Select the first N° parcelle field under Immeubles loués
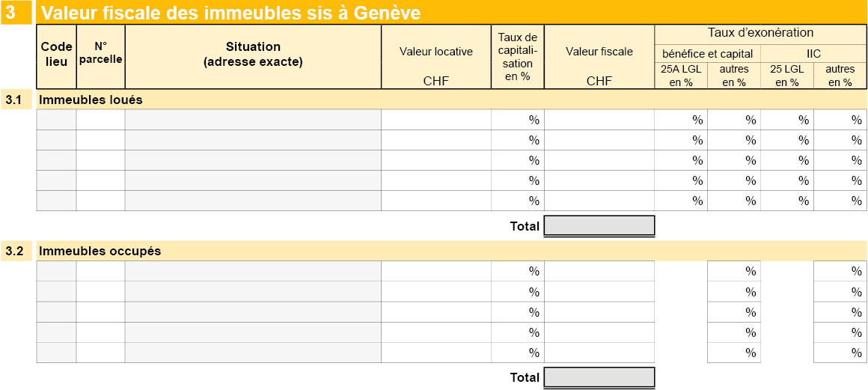 coord(101,120)
